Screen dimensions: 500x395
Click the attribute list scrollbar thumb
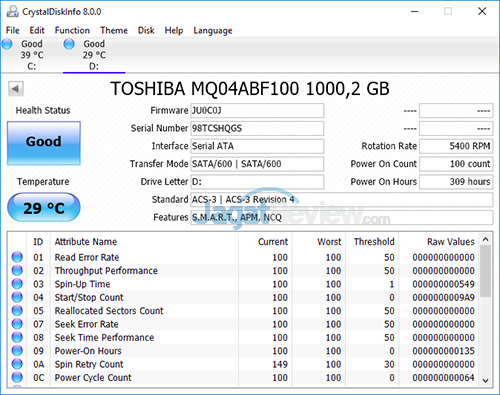tap(486, 271)
